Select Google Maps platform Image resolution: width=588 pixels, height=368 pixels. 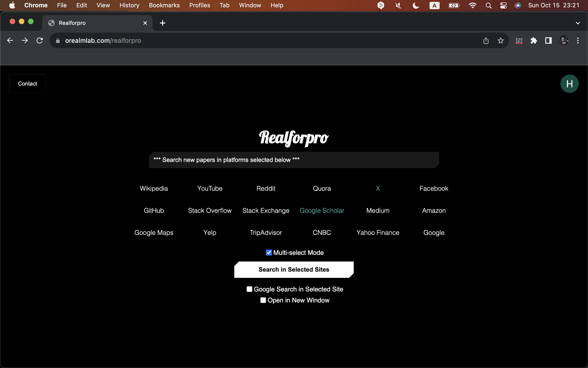pyautogui.click(x=154, y=233)
